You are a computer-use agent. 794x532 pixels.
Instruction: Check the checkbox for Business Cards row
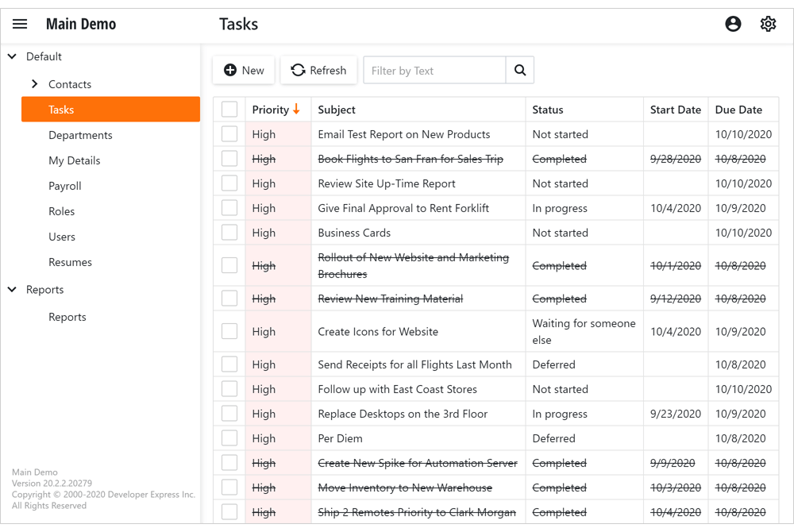[229, 232]
